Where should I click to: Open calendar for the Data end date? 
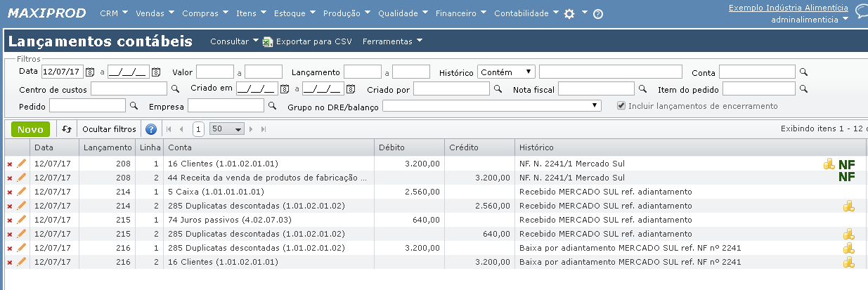[156, 72]
